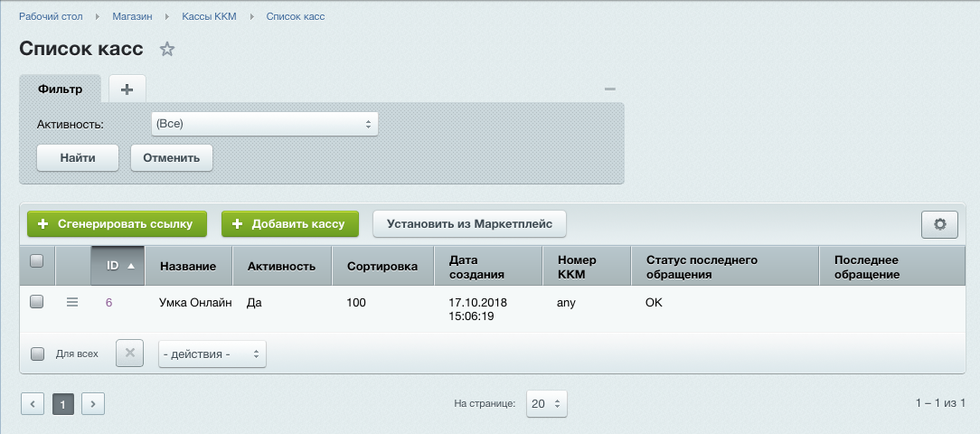
Task: Add a new filter tab with plus icon
Action: [x=127, y=89]
